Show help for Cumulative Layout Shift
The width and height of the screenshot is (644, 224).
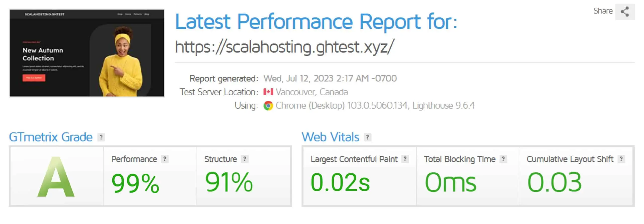pos(621,159)
